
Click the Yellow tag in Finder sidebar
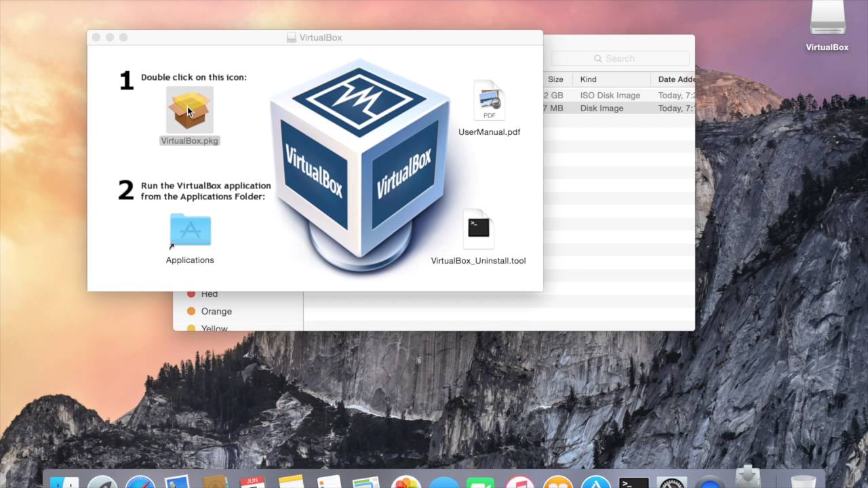click(x=208, y=328)
